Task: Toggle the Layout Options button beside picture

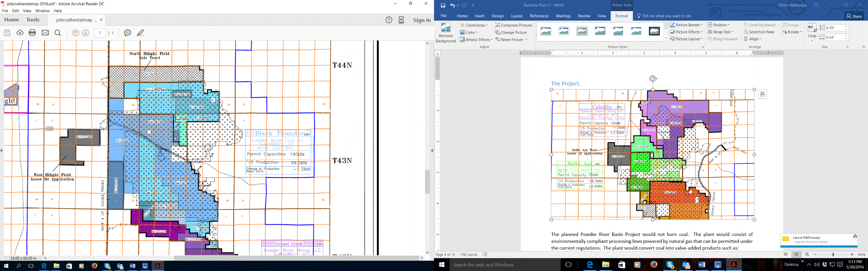Action: coord(762,94)
